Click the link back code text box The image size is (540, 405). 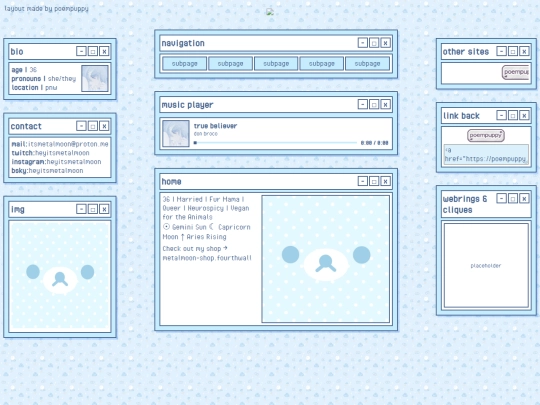point(486,154)
